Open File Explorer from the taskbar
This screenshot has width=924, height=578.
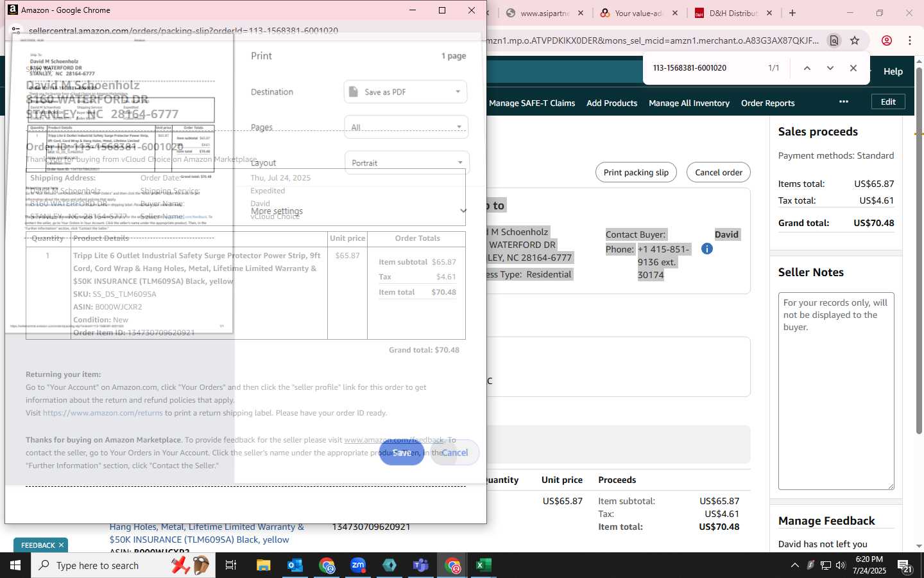coord(264,565)
